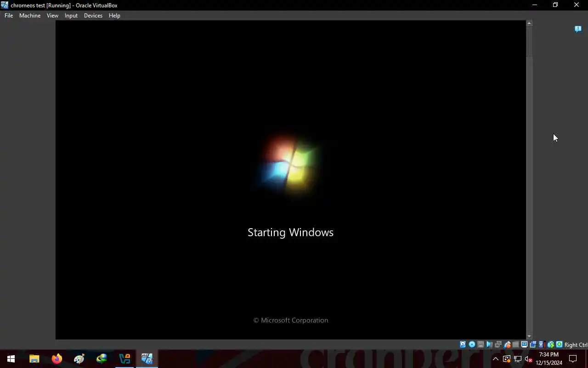Switch to VirtualBox Manager taskbar icon
This screenshot has height=368, width=588.
coord(124,359)
